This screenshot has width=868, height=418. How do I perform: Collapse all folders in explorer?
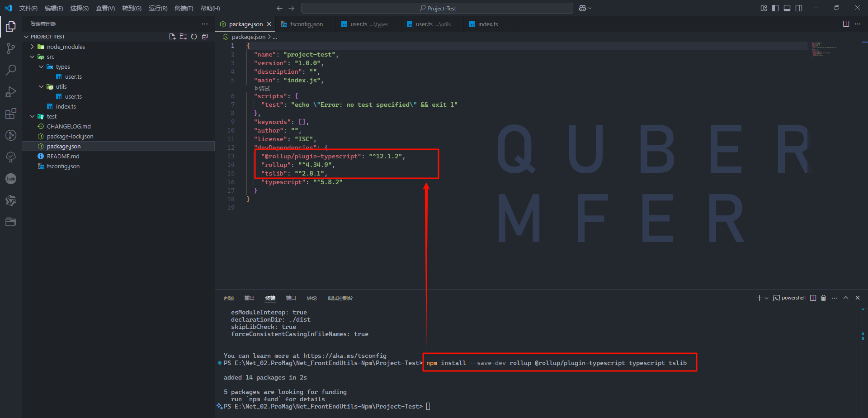point(205,37)
